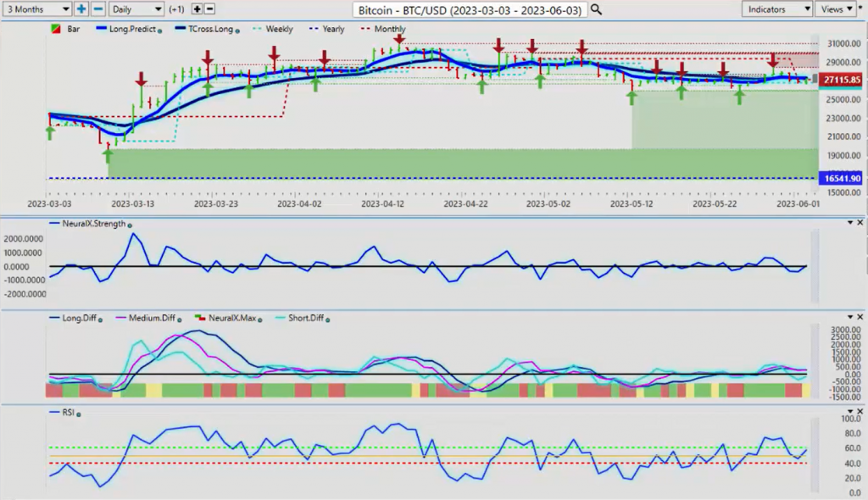Click the settings dot beside Short.Diff
This screenshot has height=500, width=868.
click(x=328, y=319)
